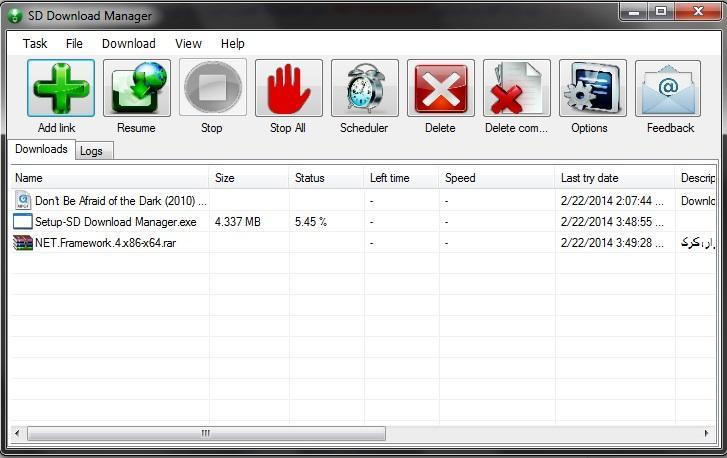Open the View menu
The width and height of the screenshot is (727, 458).
coord(188,44)
